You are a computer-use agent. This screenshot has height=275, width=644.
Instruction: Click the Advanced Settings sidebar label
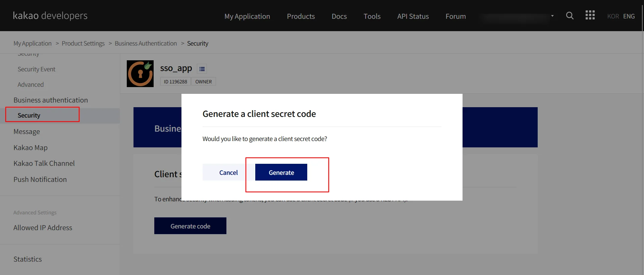[x=35, y=213]
